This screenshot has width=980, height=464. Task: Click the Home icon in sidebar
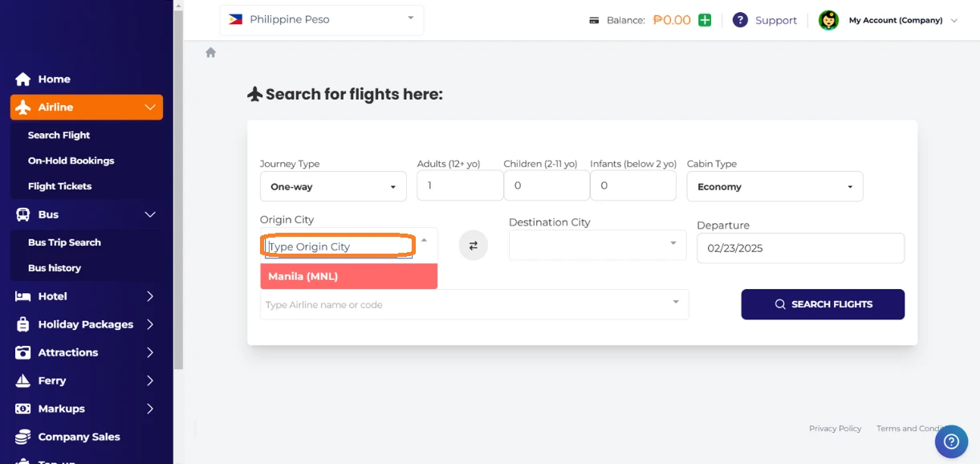tap(23, 79)
